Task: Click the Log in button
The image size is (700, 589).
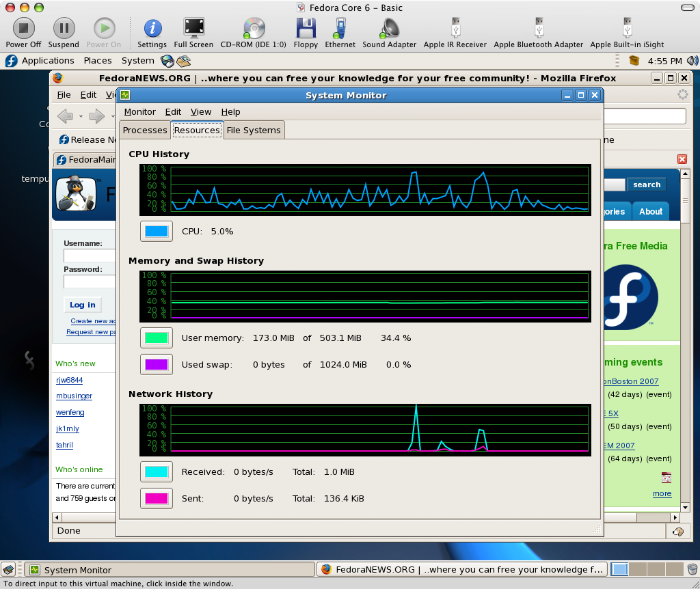Action: (82, 305)
